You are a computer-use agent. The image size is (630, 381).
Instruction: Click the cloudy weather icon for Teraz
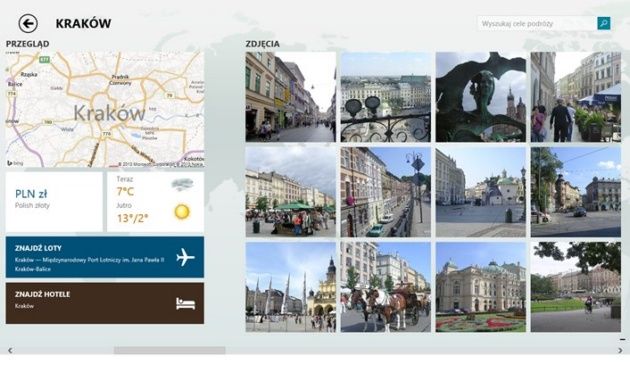tap(182, 184)
